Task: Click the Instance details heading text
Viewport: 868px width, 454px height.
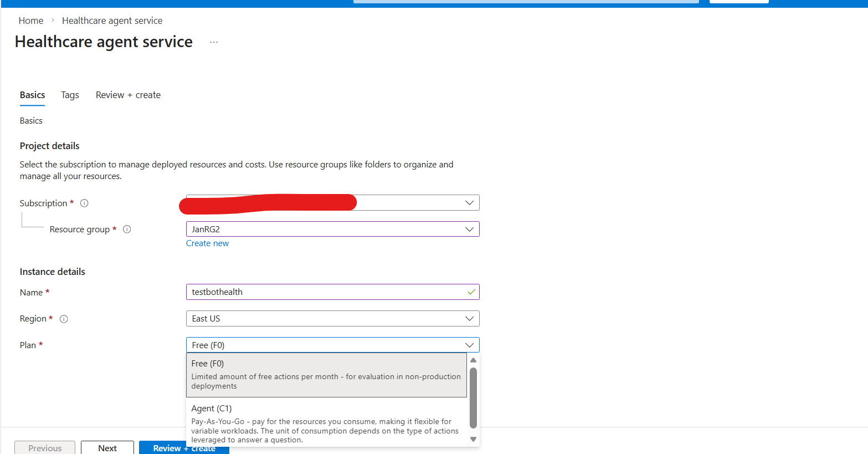Action: coord(53,272)
